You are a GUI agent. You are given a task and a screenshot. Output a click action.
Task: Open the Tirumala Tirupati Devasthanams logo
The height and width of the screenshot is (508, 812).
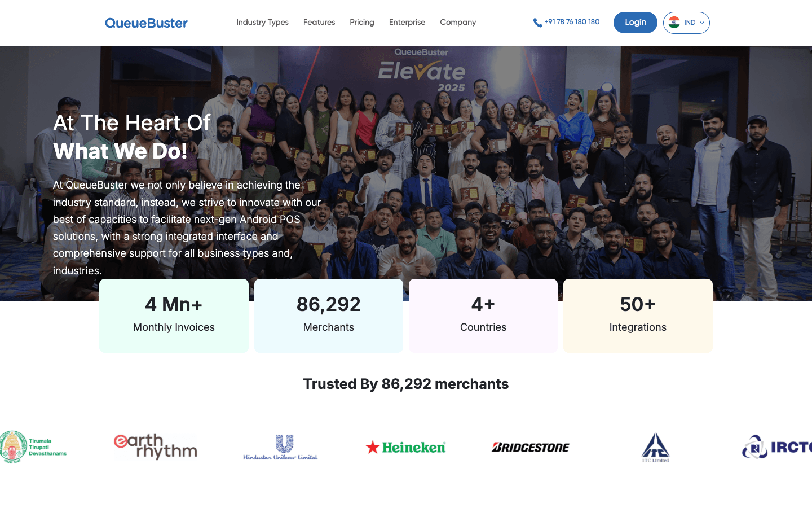click(x=33, y=447)
